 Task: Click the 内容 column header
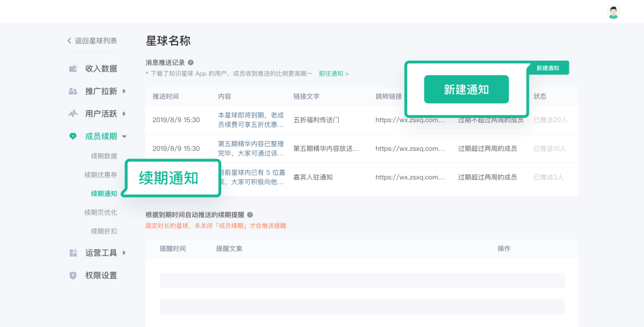(x=225, y=96)
